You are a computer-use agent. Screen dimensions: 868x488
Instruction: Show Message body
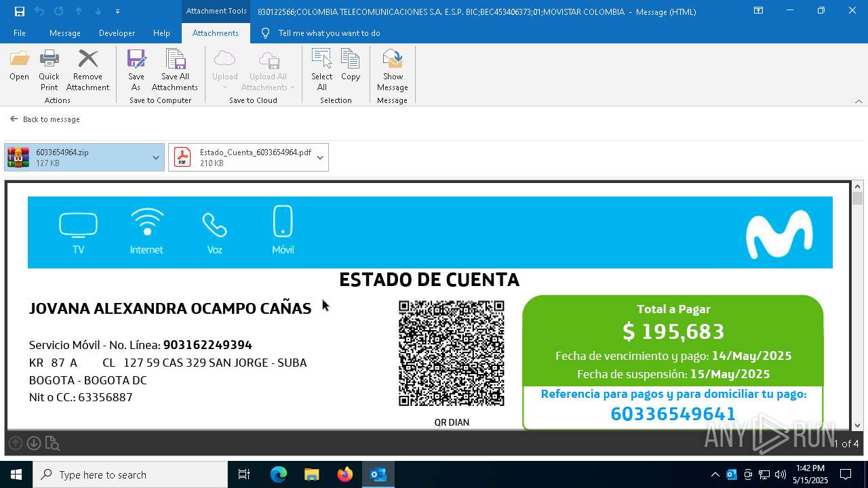pos(392,70)
